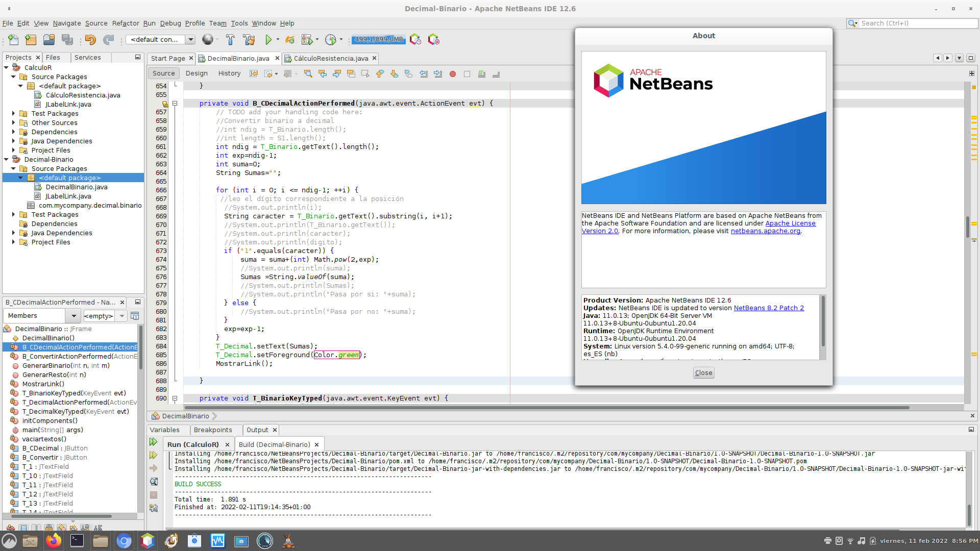Collapse code fold at B_CDecimalActionPerformed method
This screenshot has width=980, height=551.
point(175,104)
